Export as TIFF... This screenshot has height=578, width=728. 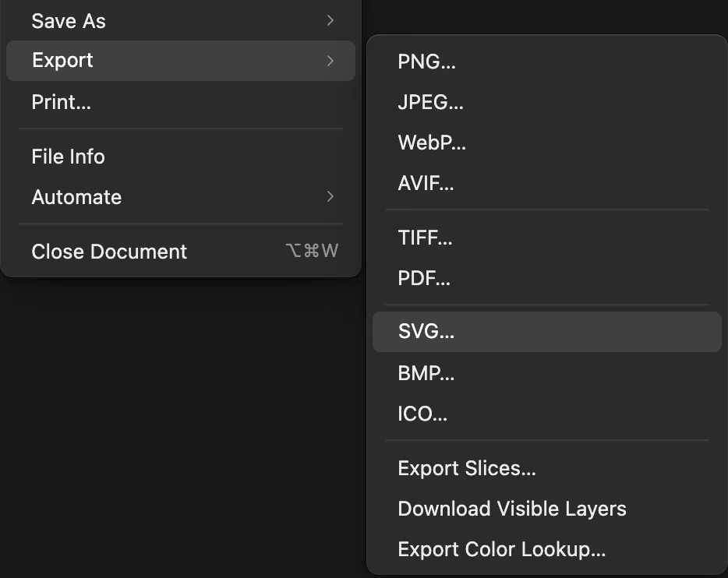click(x=547, y=238)
